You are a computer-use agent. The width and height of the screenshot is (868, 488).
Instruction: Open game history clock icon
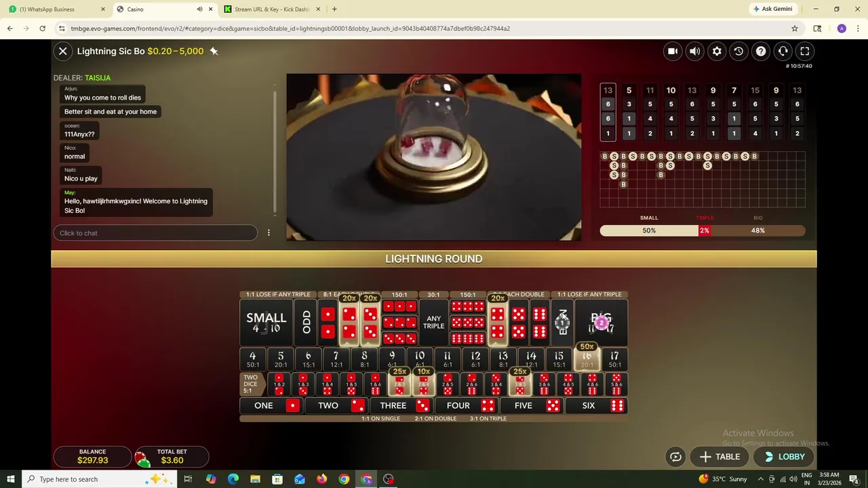[738, 51]
